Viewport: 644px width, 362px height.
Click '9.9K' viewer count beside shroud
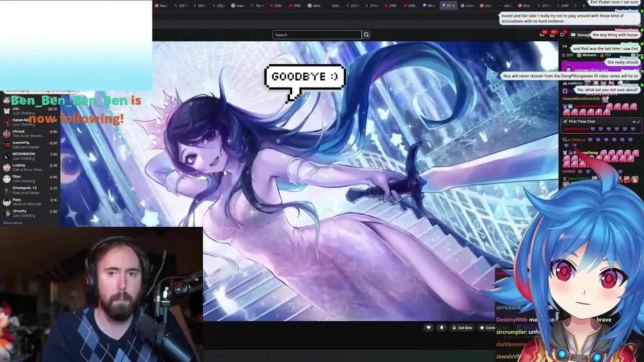pyautogui.click(x=53, y=132)
